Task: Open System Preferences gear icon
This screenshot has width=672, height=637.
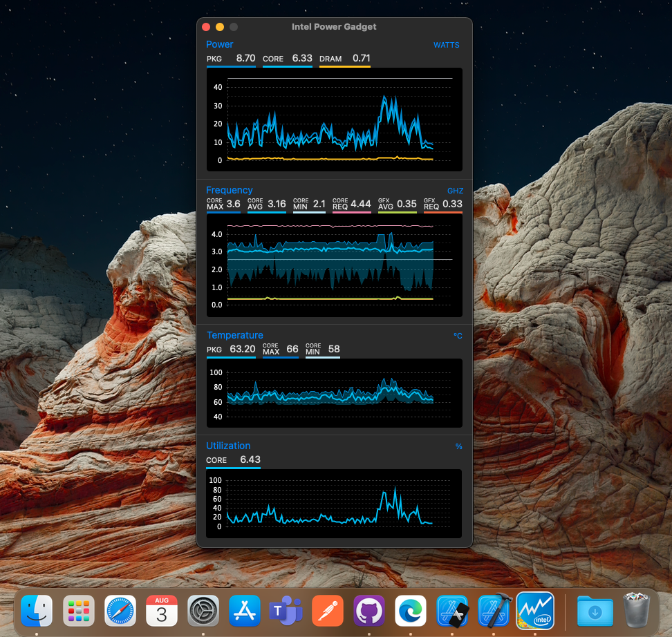Action: click(x=203, y=611)
